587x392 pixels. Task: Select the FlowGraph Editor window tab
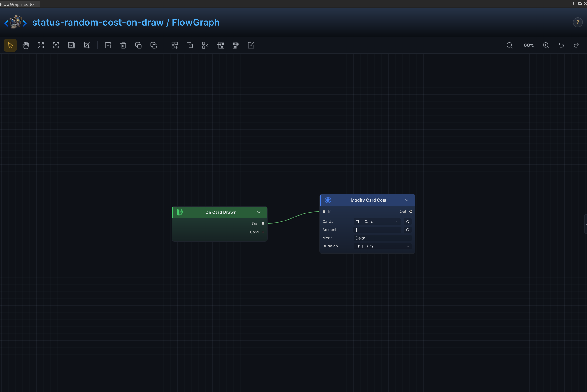tap(19, 4)
